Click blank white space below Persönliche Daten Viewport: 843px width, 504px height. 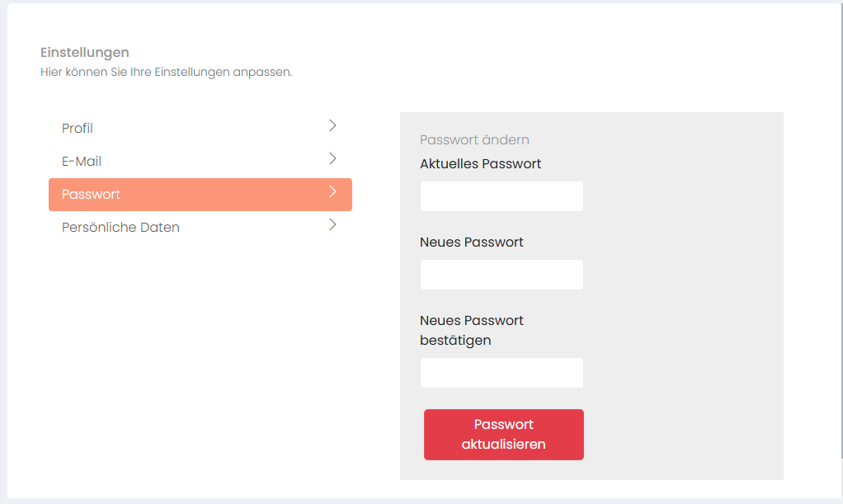click(198, 346)
